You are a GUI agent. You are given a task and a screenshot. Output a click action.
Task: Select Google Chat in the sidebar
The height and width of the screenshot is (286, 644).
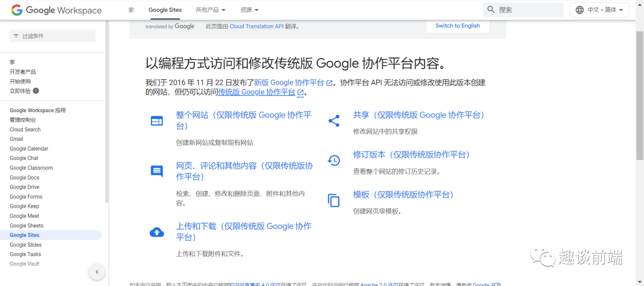click(24, 158)
